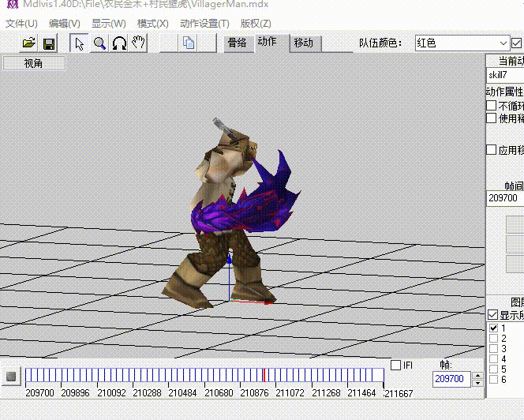
Task: Click the 209700 timeline start label
Action: (39, 393)
